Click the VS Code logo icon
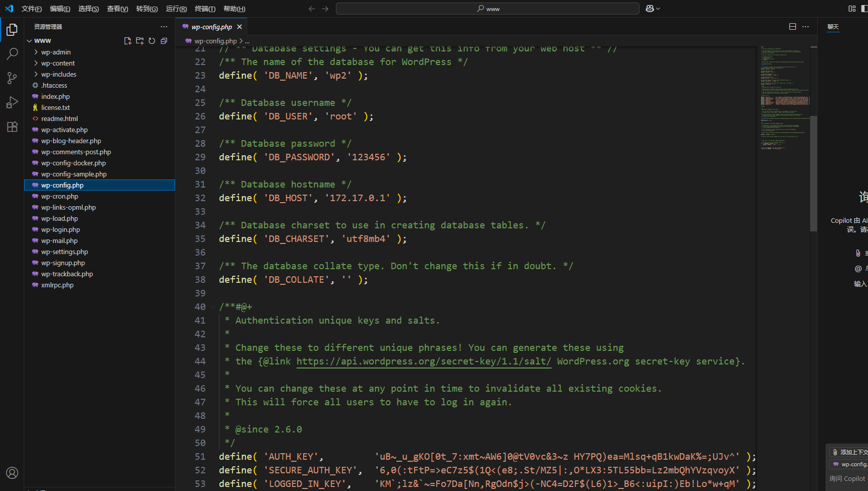 9,9
